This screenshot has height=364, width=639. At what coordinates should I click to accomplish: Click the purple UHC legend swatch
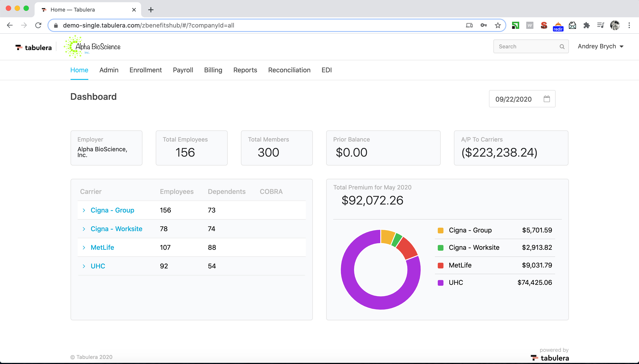coord(440,283)
